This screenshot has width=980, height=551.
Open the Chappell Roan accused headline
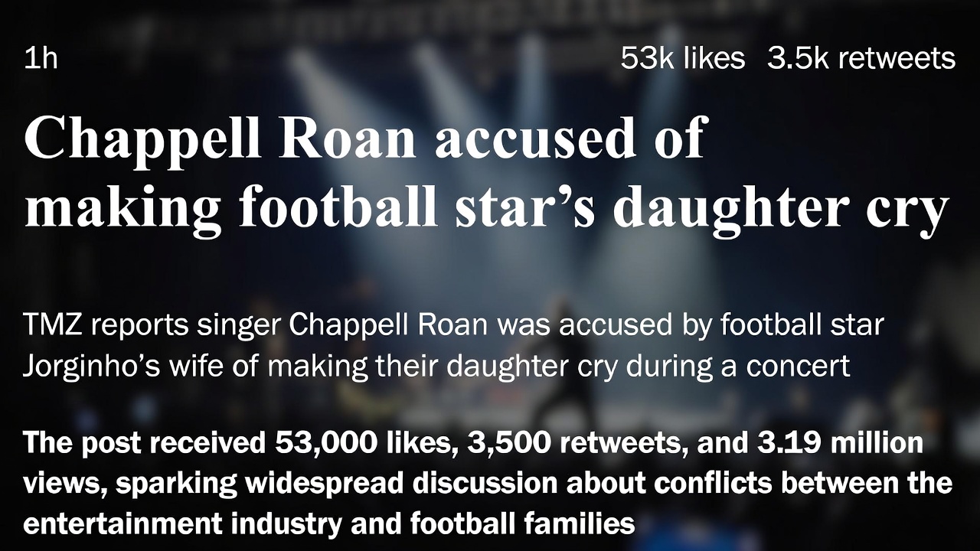pyautogui.click(x=364, y=139)
